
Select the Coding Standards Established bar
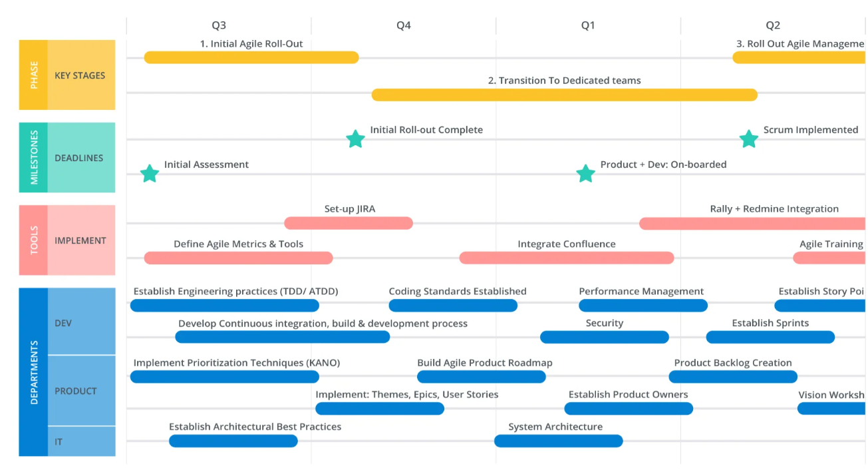pyautogui.click(x=453, y=306)
